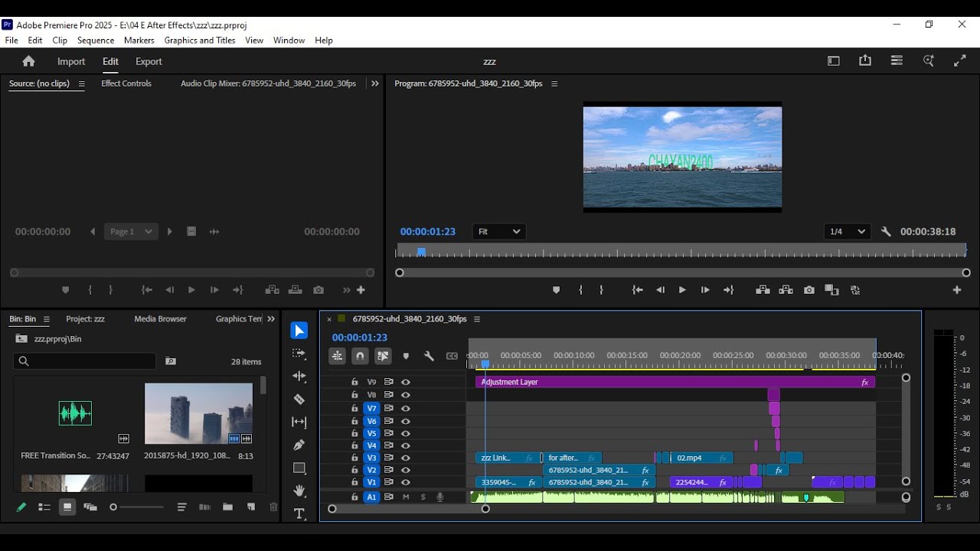Switch to the Media Browser tab
Screen dimensions: 980x551
click(160, 319)
